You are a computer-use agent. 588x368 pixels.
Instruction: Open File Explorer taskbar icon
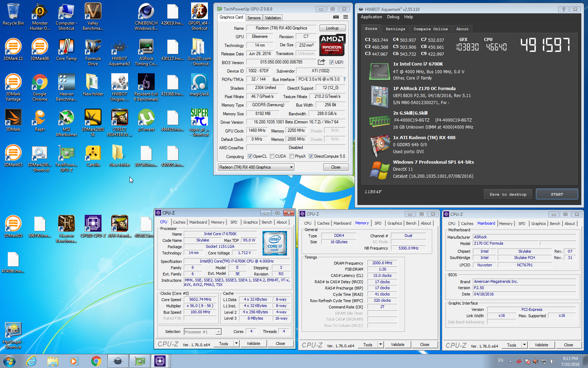point(53,361)
